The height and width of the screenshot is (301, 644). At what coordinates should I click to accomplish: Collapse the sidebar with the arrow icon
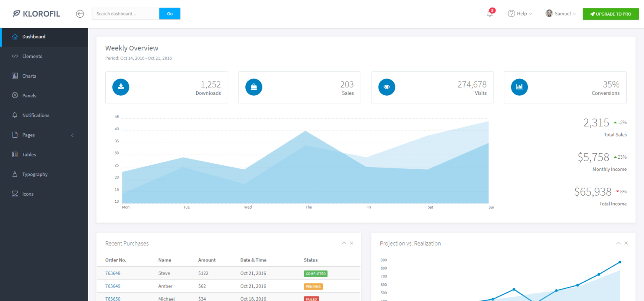[80, 13]
